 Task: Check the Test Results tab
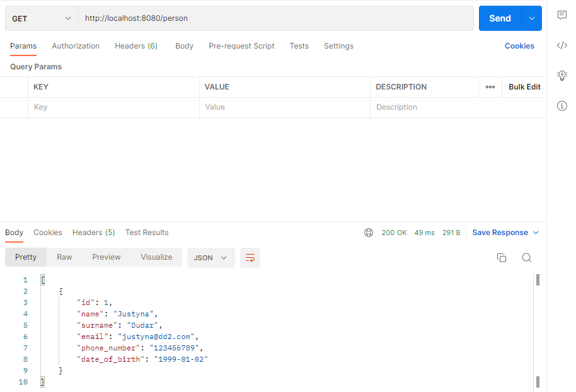pyautogui.click(x=146, y=232)
